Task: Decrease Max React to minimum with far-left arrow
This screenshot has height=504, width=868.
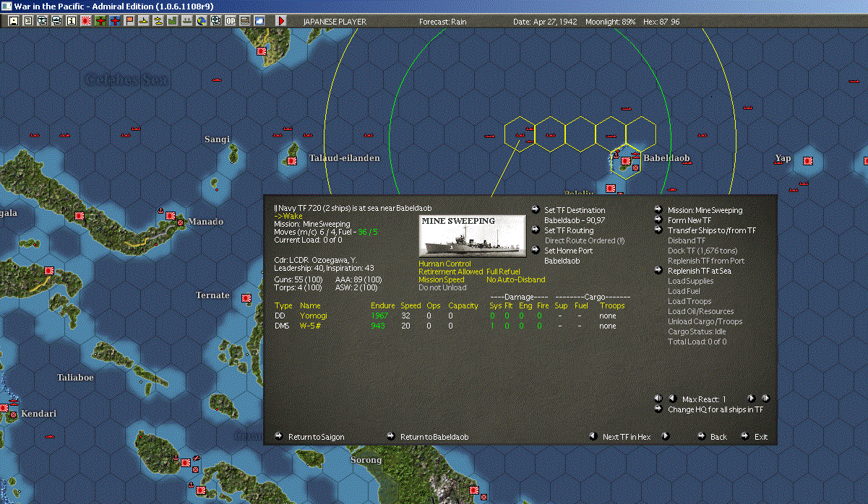Action: click(658, 399)
